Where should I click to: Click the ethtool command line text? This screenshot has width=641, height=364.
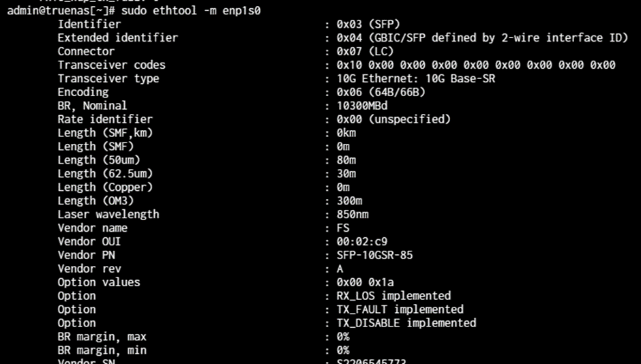coord(190,11)
